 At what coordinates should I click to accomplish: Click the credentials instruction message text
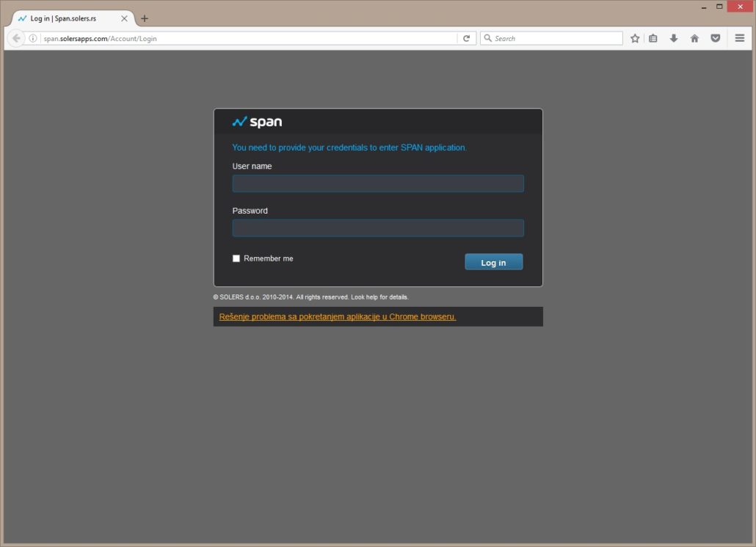pyautogui.click(x=349, y=148)
